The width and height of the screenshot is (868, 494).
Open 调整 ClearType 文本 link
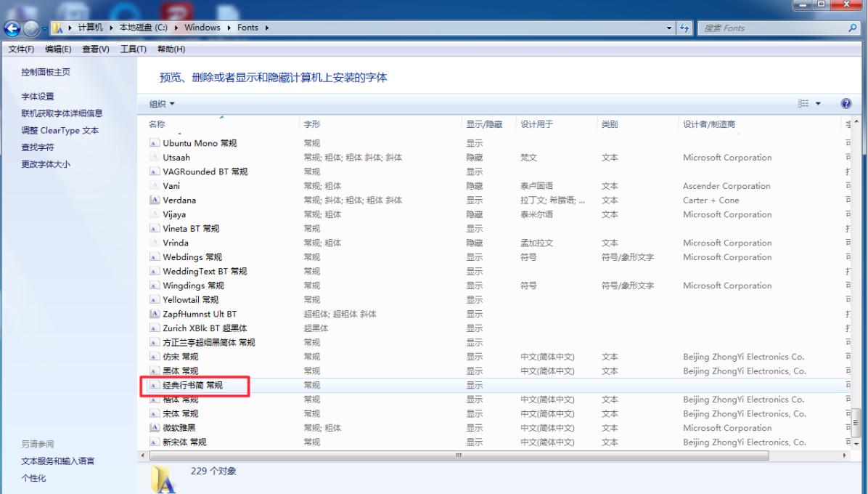click(x=60, y=130)
